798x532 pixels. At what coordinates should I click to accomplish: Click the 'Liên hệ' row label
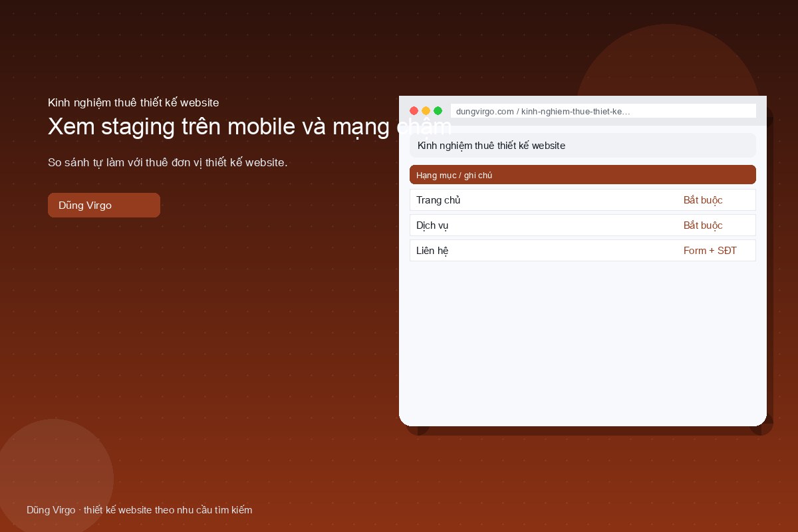click(432, 251)
